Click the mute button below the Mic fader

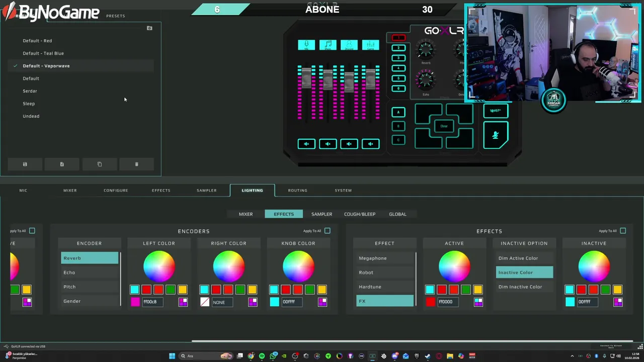coord(306,144)
